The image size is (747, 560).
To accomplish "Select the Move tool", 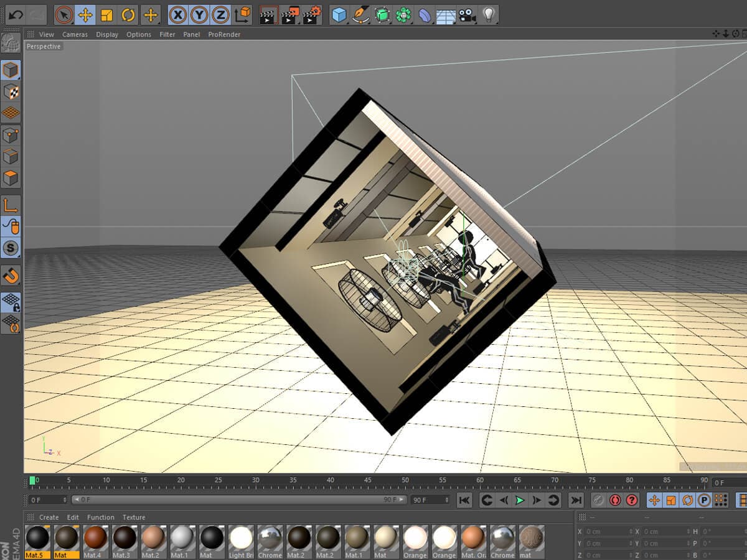I will pos(87,15).
